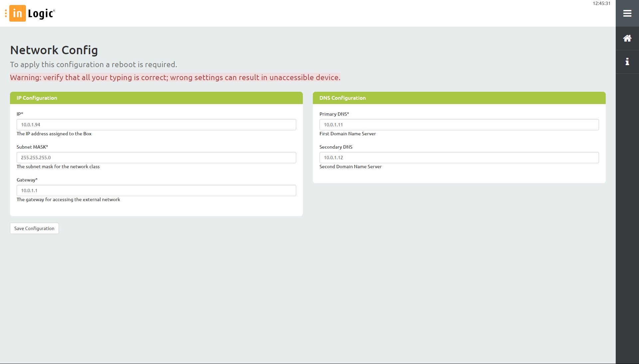Viewport: 639px width, 364px height.
Task: Select the Gateway field containing 10.0.1.1
Action: [156, 190]
